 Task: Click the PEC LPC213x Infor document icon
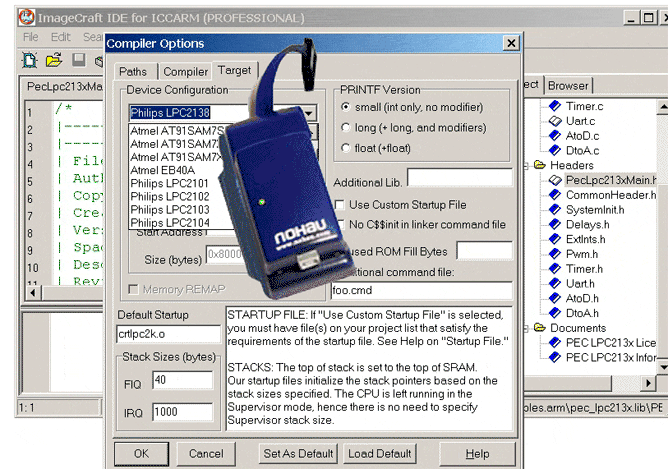[555, 357]
